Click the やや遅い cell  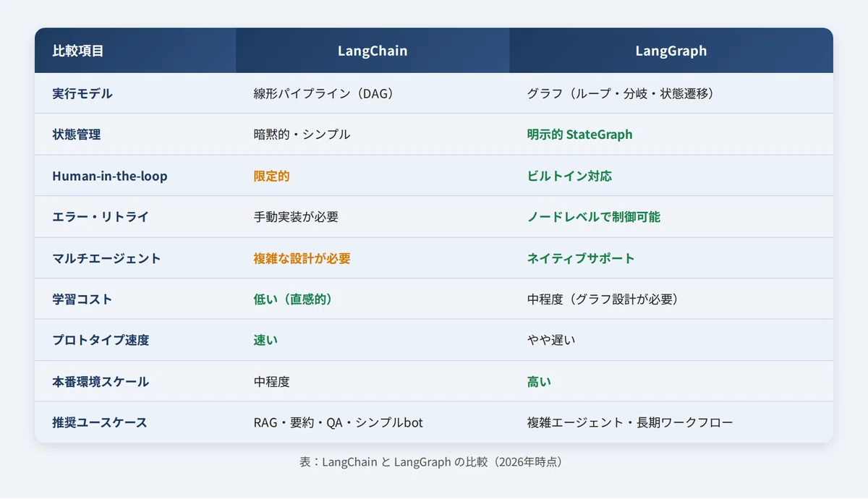[x=671, y=340]
